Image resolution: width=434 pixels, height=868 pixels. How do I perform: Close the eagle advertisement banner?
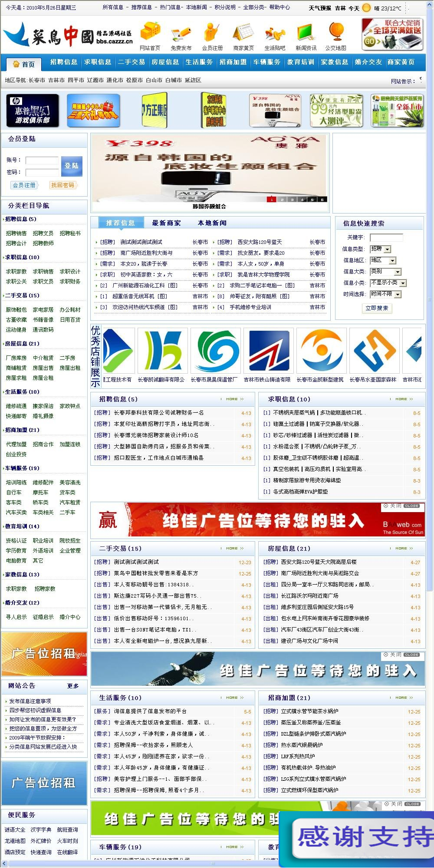coord(401,654)
